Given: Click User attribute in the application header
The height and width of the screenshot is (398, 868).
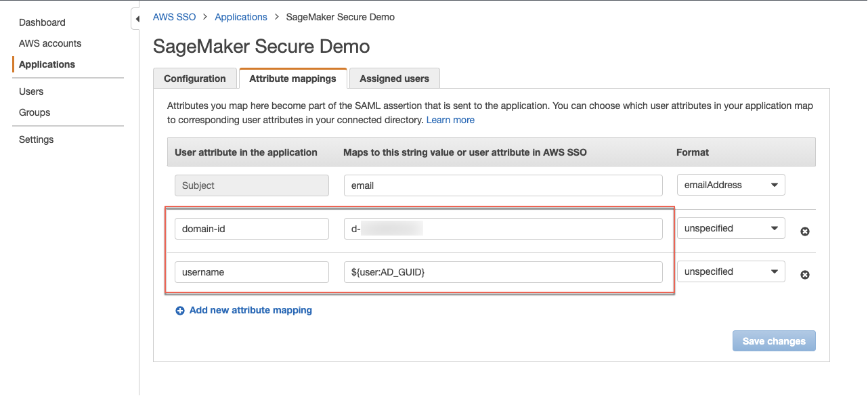Looking at the screenshot, I should click(246, 152).
